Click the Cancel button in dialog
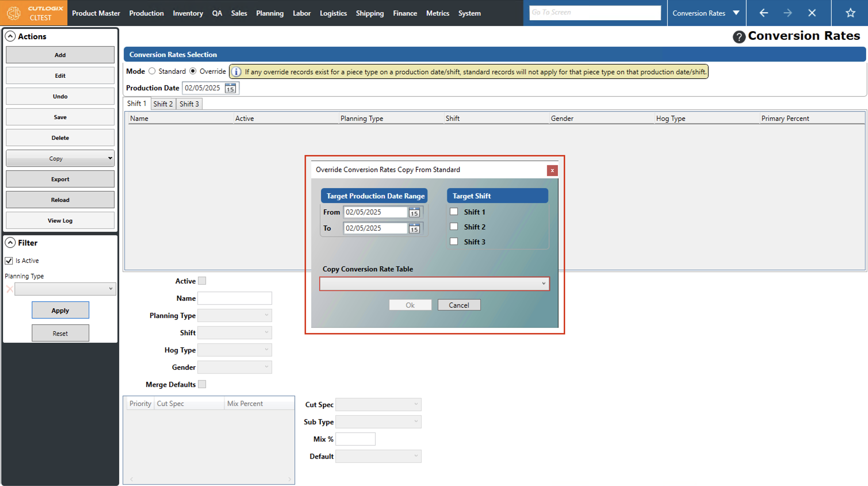The height and width of the screenshot is (486, 868). pos(459,305)
